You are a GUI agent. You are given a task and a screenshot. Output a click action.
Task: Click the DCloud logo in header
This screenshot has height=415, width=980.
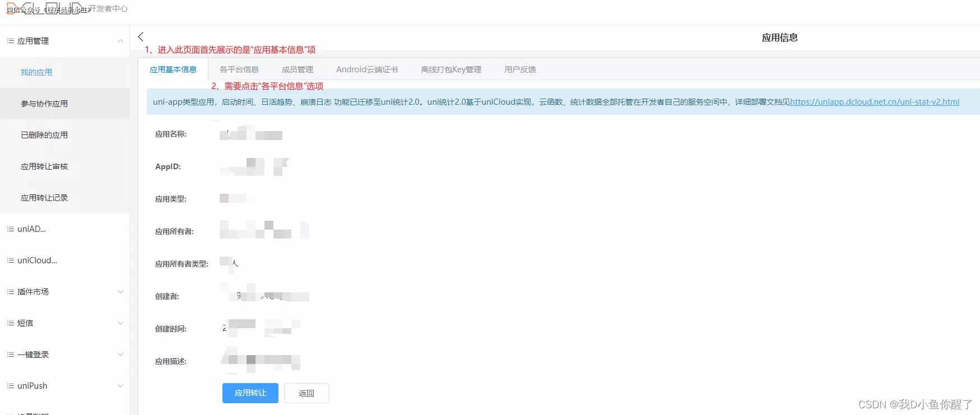45,8
